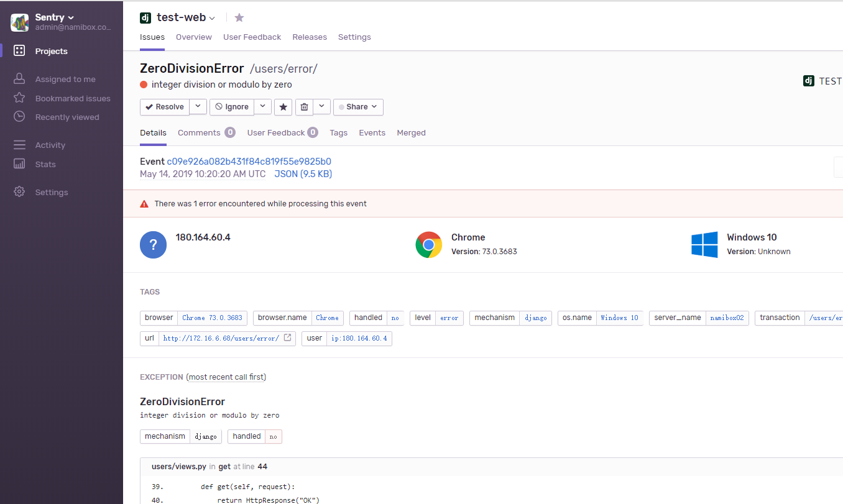
Task: Click url tag value http://172.16.6.68/users/error/
Action: pos(221,338)
